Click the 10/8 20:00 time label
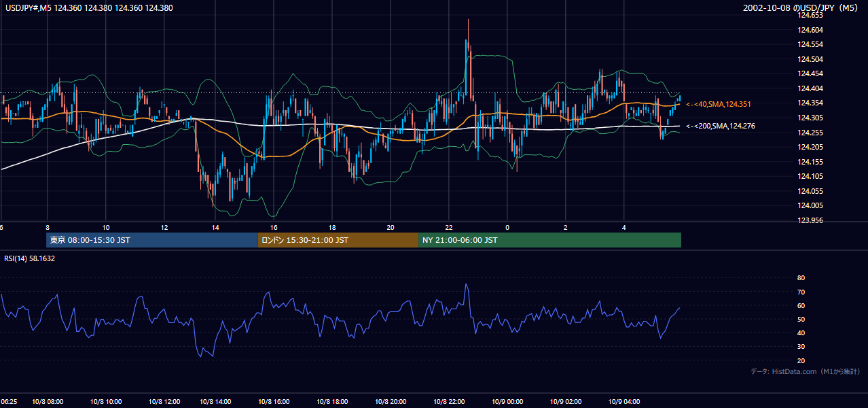The width and height of the screenshot is (868, 408). [x=391, y=402]
